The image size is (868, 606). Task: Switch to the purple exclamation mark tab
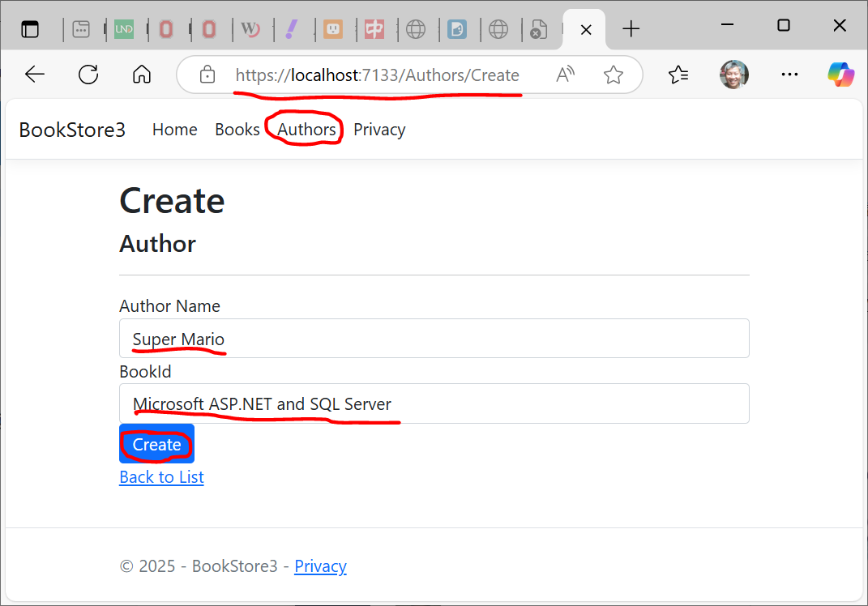pos(292,29)
